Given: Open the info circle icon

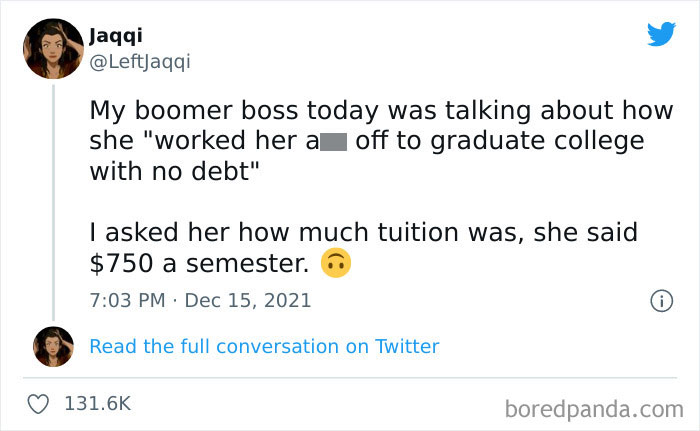Looking at the screenshot, I should pyautogui.click(x=660, y=300).
